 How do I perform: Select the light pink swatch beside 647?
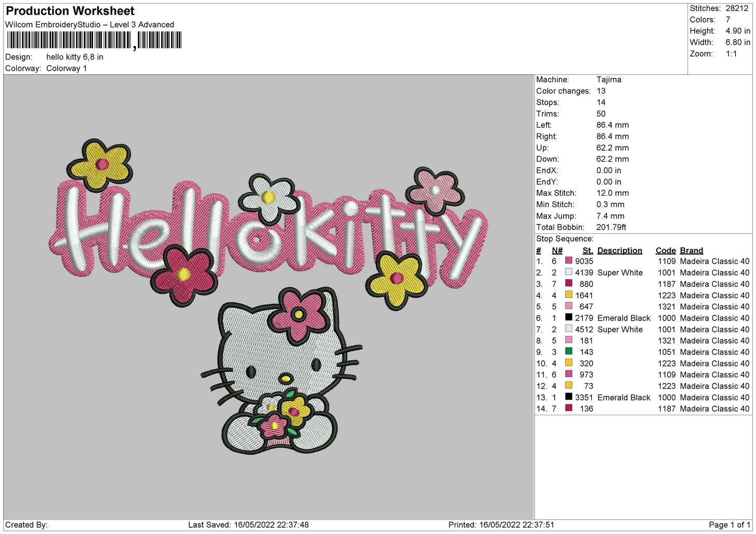pos(569,306)
